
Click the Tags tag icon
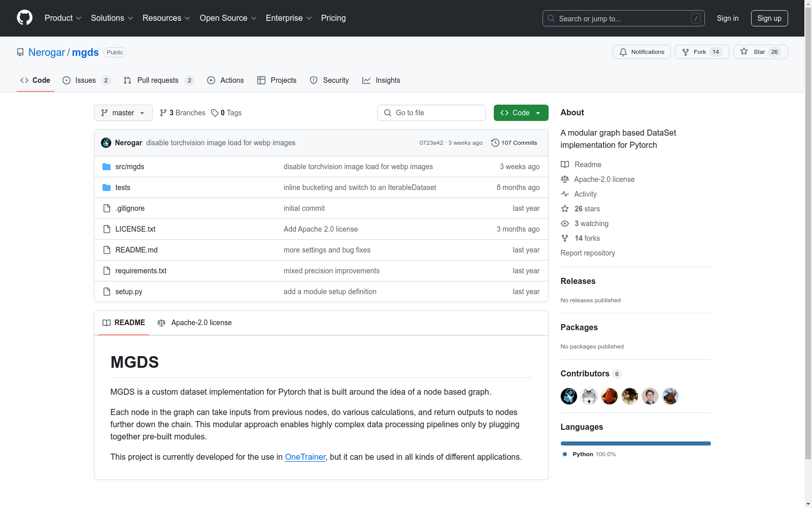(215, 113)
